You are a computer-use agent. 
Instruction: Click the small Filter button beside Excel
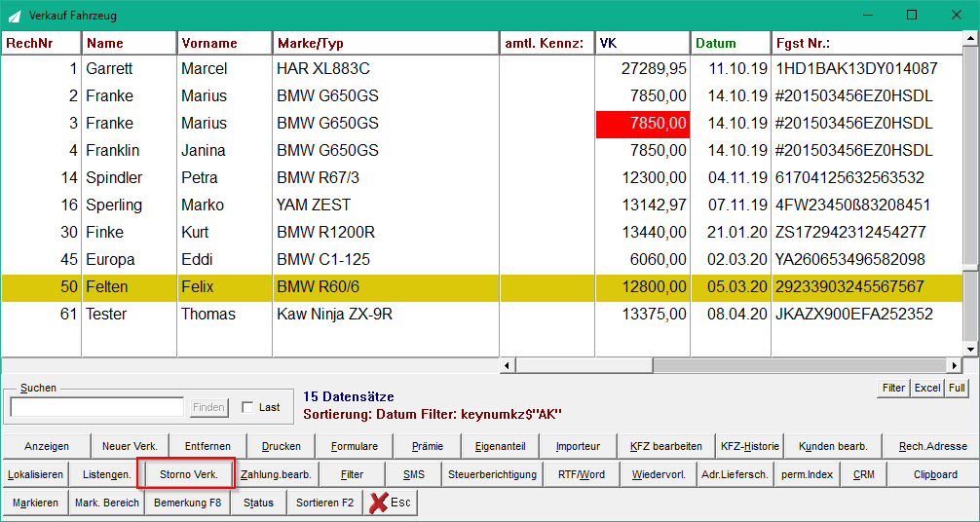(x=893, y=388)
